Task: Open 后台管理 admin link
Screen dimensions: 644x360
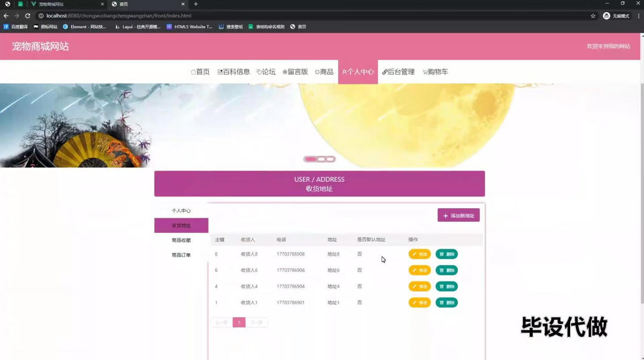Action: pos(398,72)
